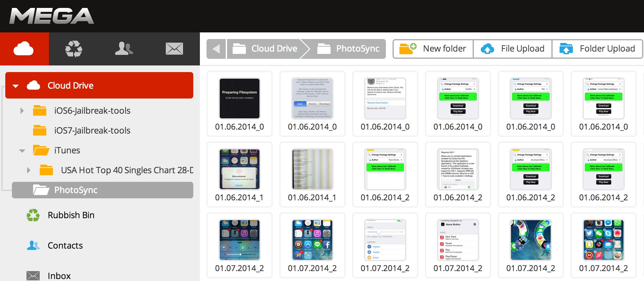Open the iOS7-Jailbreak-tools folder
Screen dimensions: 644x281
(x=92, y=131)
